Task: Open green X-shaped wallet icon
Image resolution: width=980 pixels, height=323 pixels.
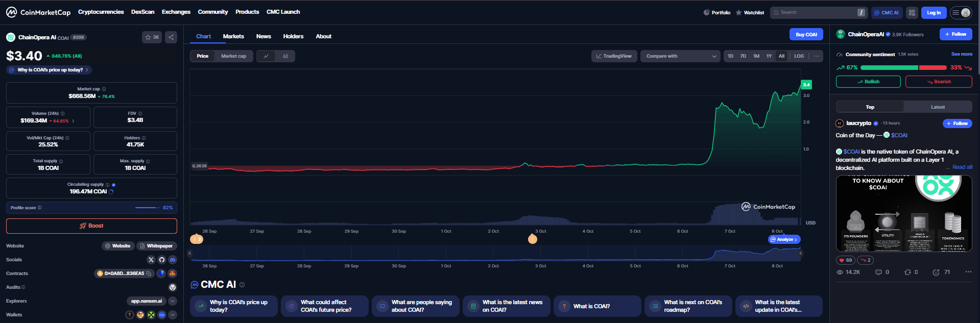Action: [151, 315]
